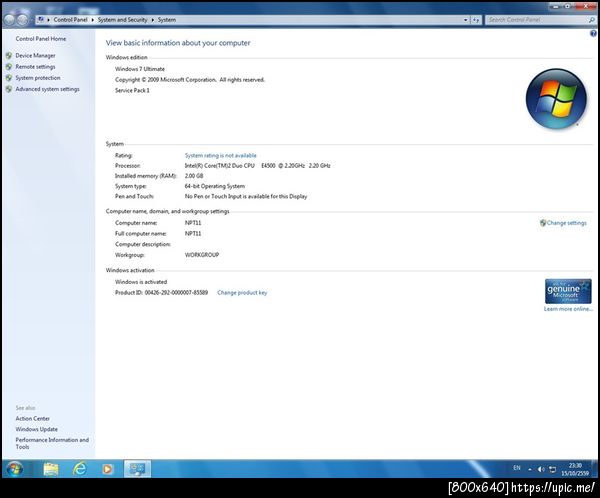Click the Search Control Panel field

click(541, 20)
